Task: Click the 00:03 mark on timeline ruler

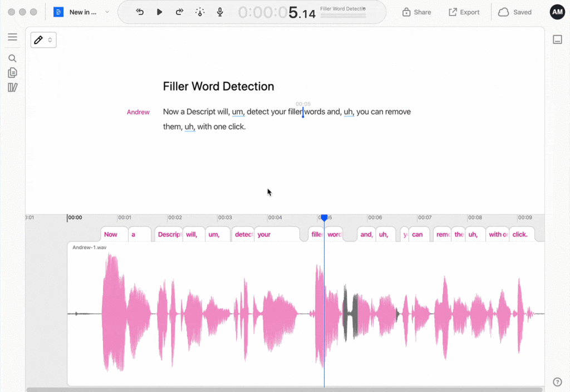Action: 225,218
